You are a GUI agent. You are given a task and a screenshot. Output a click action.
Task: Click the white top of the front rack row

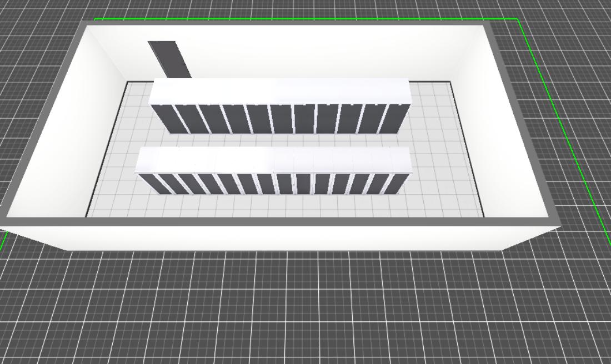273,160
